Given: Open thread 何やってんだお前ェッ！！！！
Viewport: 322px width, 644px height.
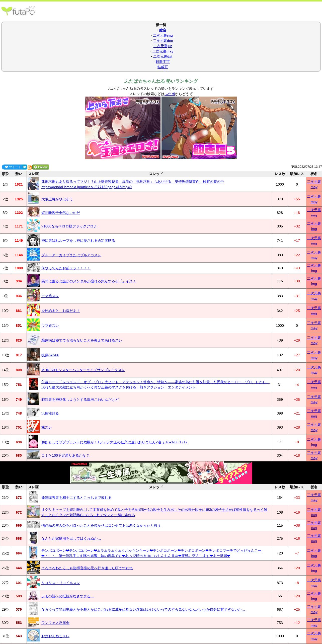Looking at the screenshot, I should coord(66,268).
